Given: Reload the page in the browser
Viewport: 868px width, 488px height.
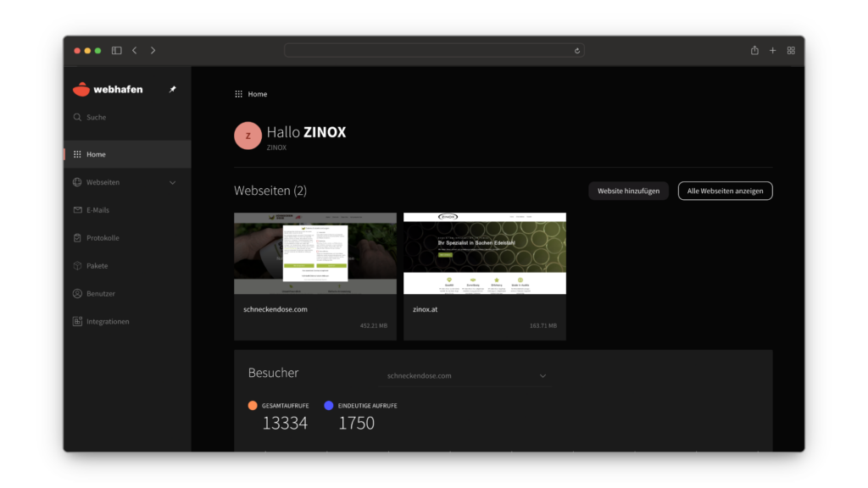Looking at the screenshot, I should tap(577, 51).
